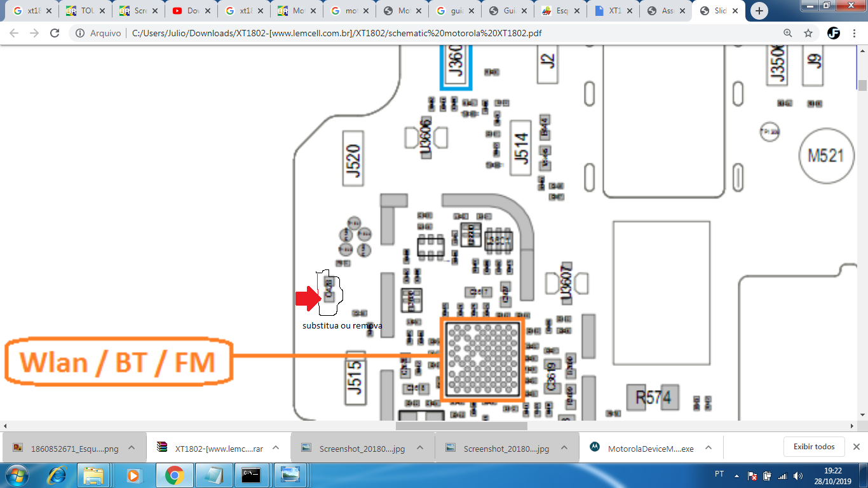
Task: Click the vertical scrollbar down arrow
Action: (x=862, y=416)
